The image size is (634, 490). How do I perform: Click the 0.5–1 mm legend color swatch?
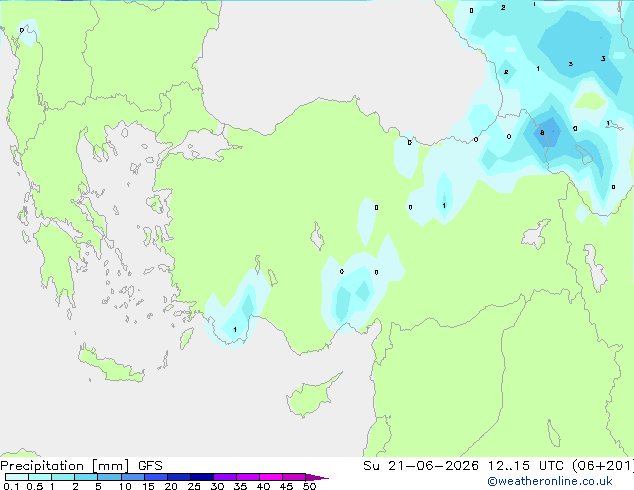click(x=40, y=477)
